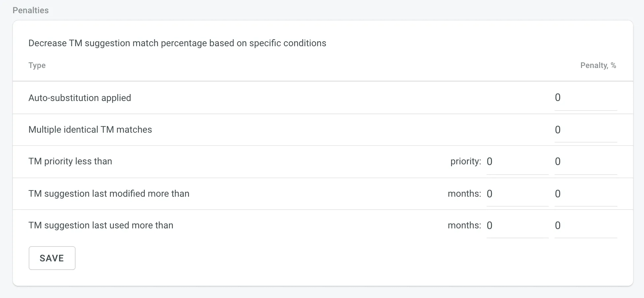Click the Save button

[x=52, y=258]
